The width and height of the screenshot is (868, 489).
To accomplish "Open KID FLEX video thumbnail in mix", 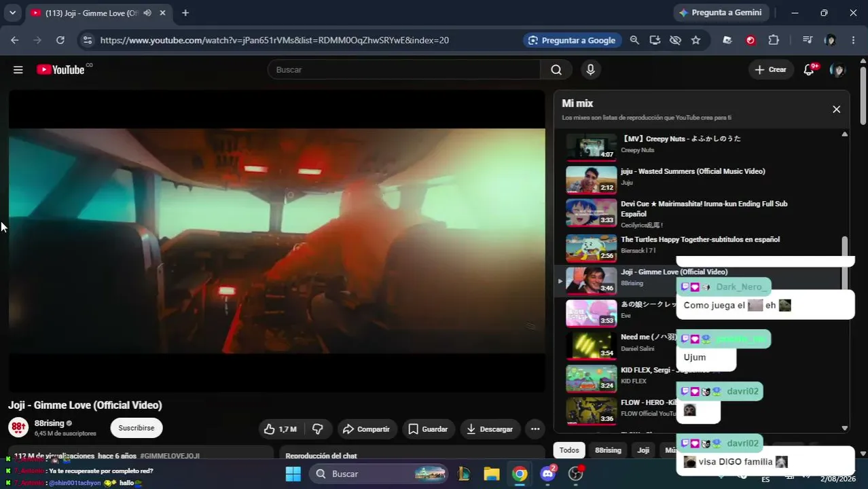I will click(592, 378).
